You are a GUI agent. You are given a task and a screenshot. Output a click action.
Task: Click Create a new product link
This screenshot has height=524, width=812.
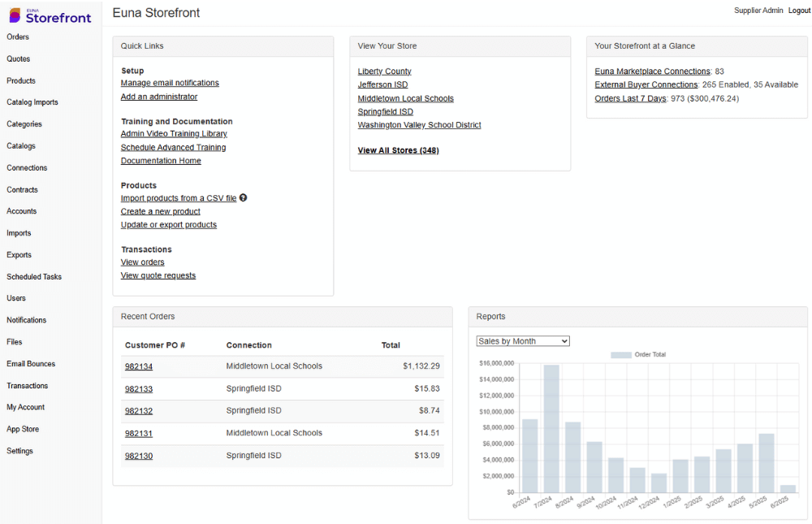(161, 211)
